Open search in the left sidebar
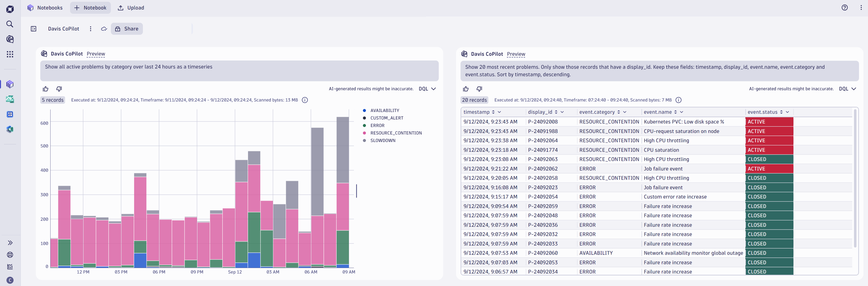 [10, 24]
